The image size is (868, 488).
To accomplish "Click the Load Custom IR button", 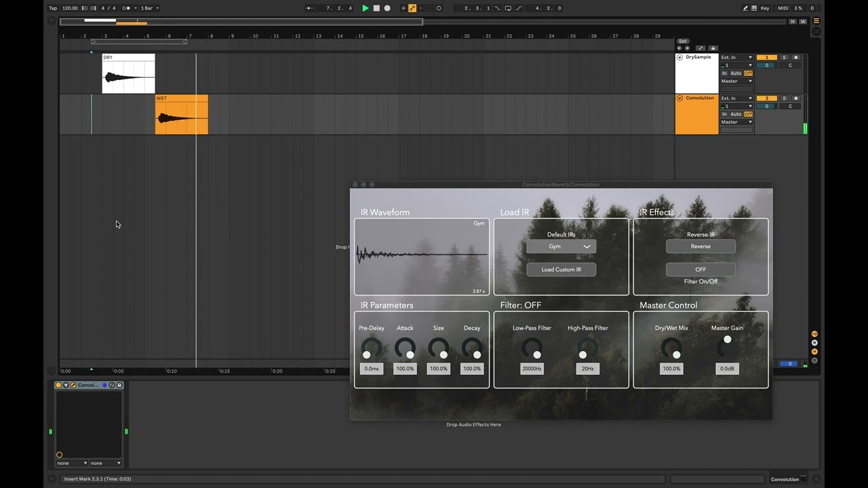I will pos(561,269).
